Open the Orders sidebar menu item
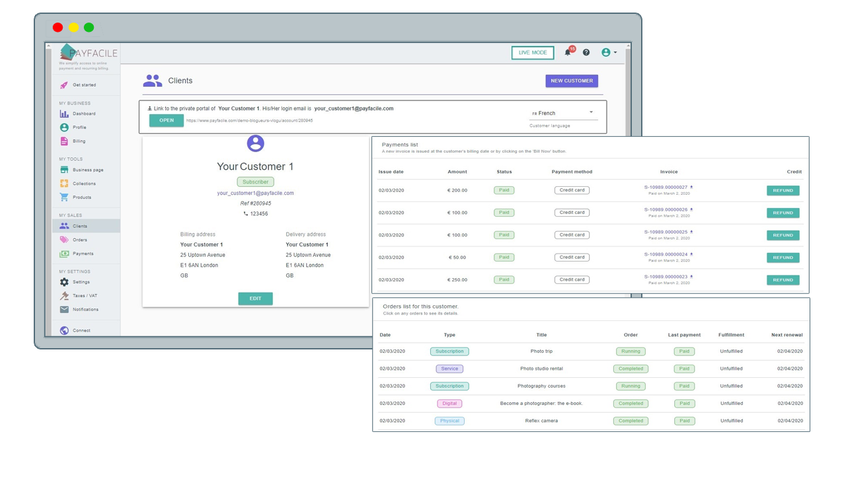The width and height of the screenshot is (846, 504). pyautogui.click(x=80, y=240)
